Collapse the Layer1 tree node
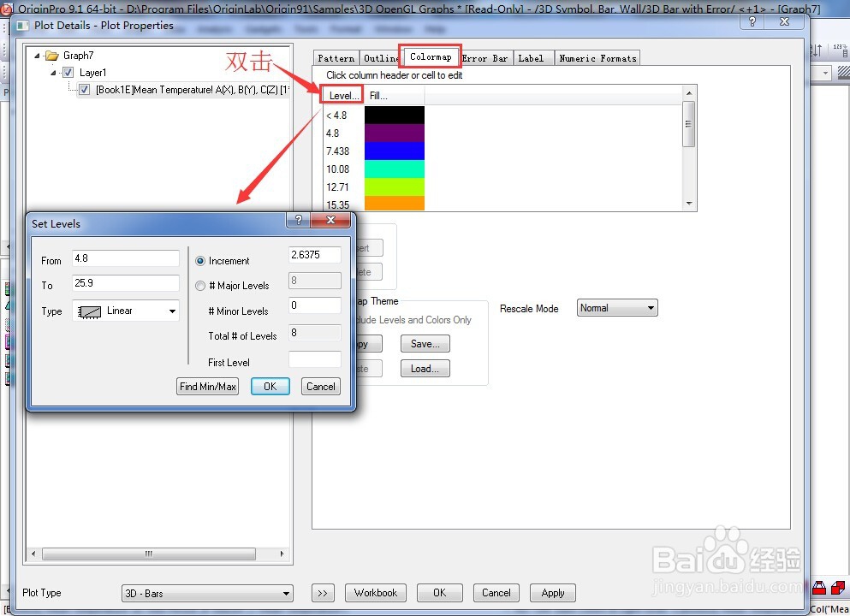 pyautogui.click(x=53, y=73)
